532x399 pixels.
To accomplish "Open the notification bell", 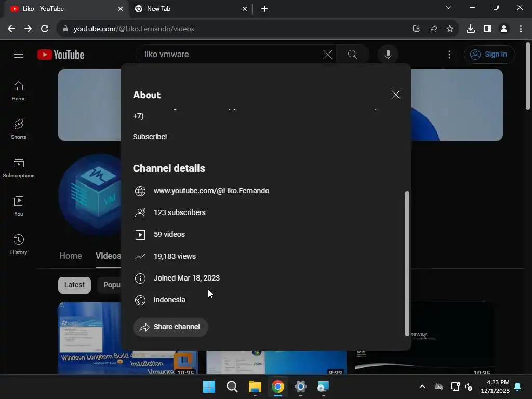I will 518,387.
